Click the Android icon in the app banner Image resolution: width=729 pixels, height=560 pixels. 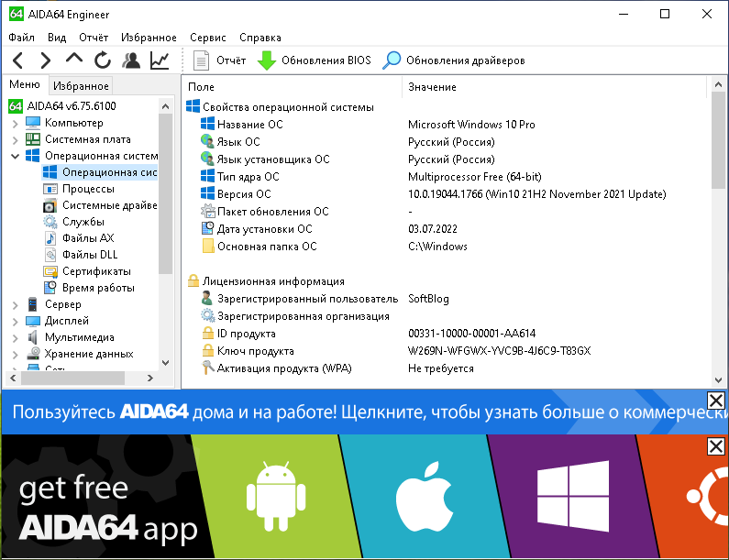pos(276,496)
